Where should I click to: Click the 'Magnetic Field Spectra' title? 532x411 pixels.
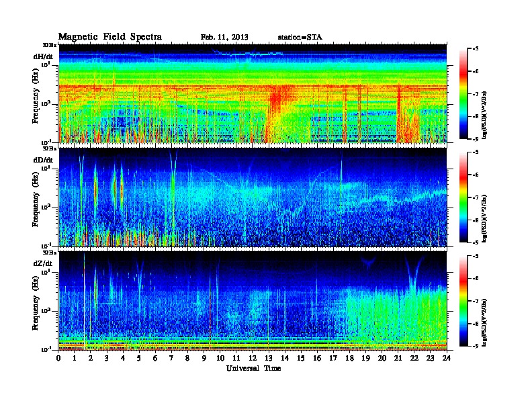click(x=110, y=37)
